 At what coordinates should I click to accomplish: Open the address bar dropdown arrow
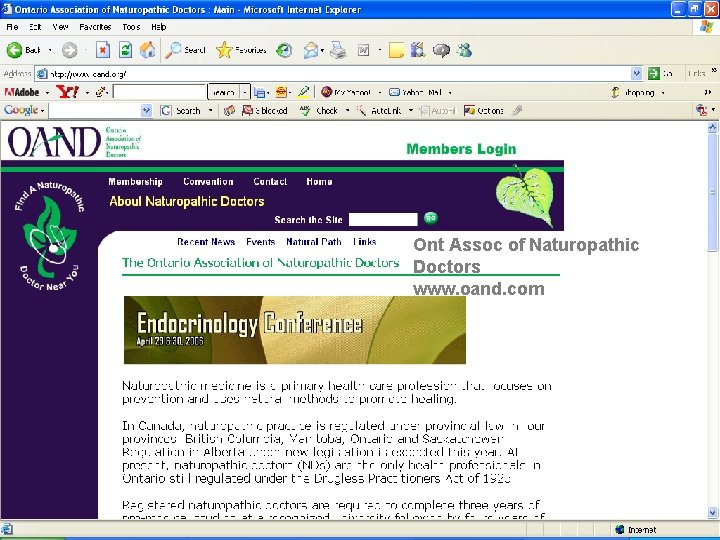pos(636,73)
